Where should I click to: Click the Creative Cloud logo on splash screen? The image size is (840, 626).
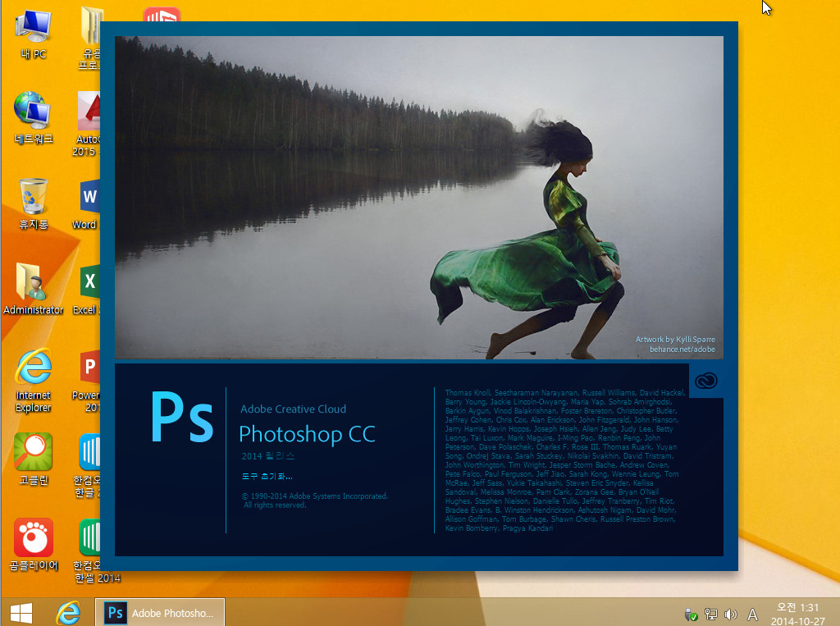706,381
